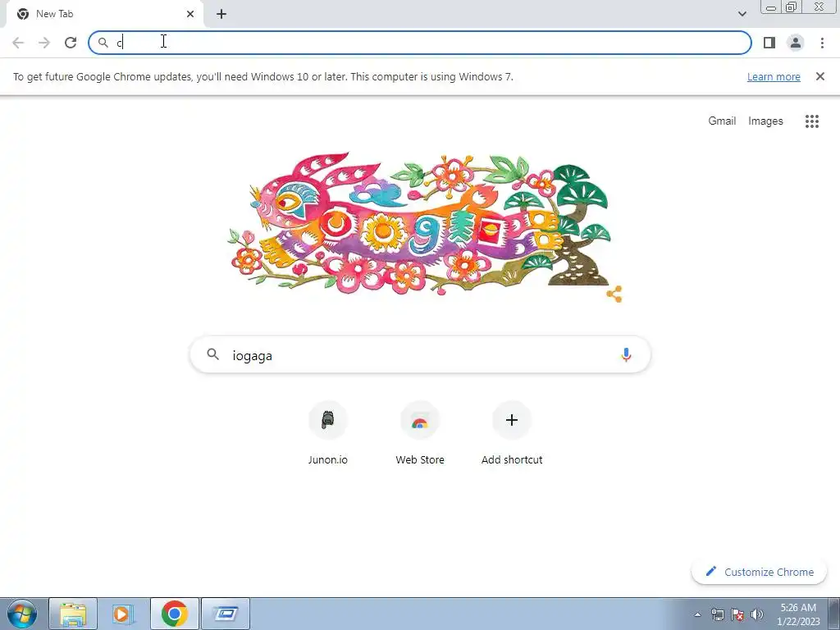Image resolution: width=840 pixels, height=630 pixels.
Task: Click the Show desktop button
Action: [834, 614]
